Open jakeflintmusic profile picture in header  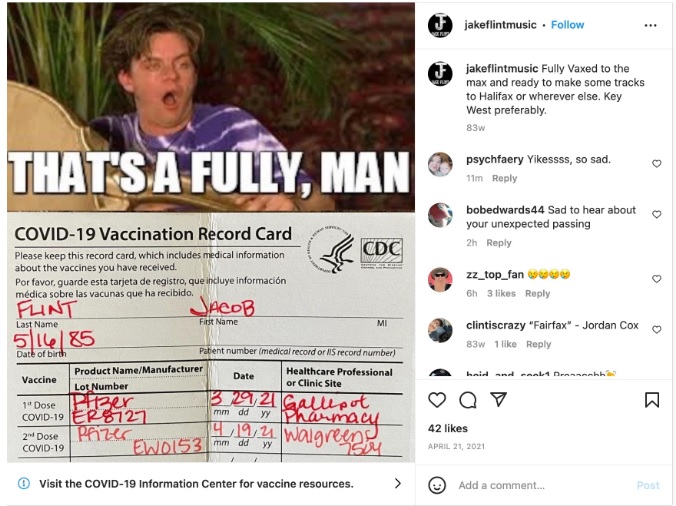(x=440, y=25)
